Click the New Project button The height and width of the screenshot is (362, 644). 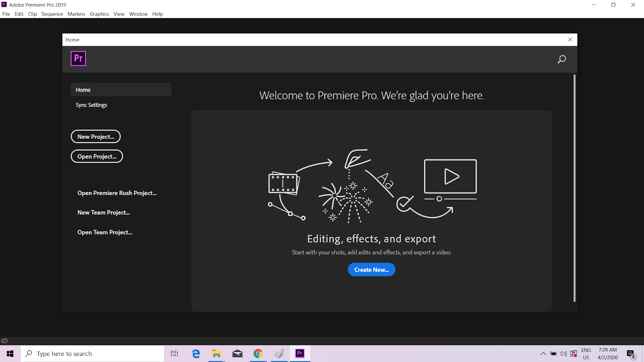pyautogui.click(x=96, y=136)
